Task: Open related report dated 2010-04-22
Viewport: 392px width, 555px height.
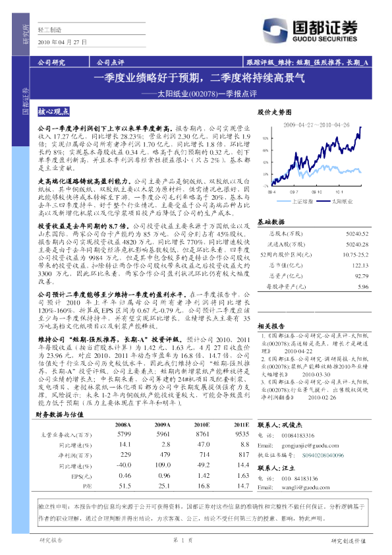Action: [315, 343]
